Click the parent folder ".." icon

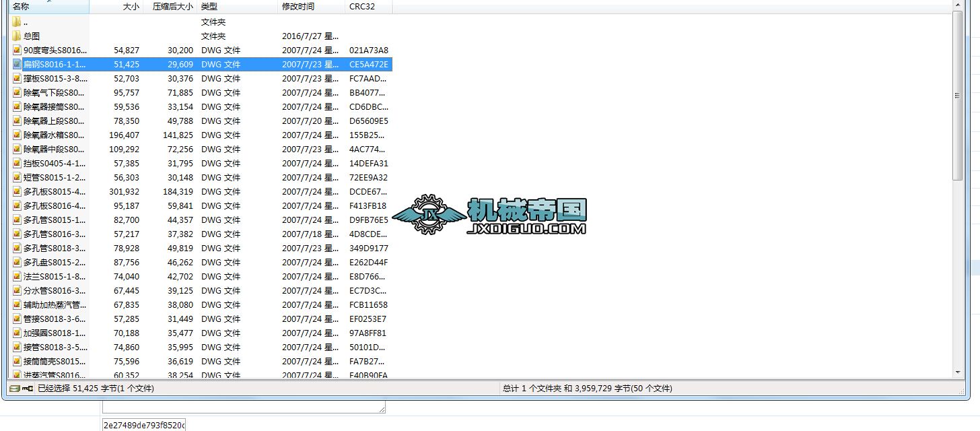(17, 22)
